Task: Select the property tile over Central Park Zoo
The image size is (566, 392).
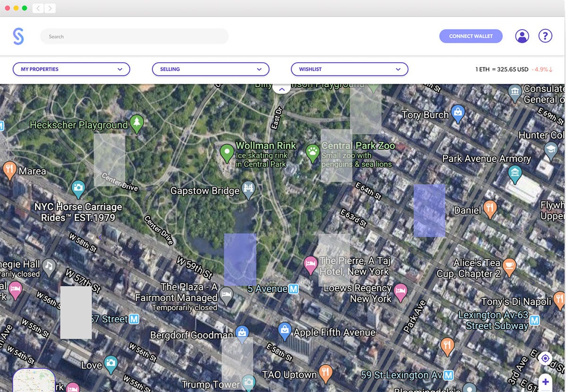Action: click(336, 156)
